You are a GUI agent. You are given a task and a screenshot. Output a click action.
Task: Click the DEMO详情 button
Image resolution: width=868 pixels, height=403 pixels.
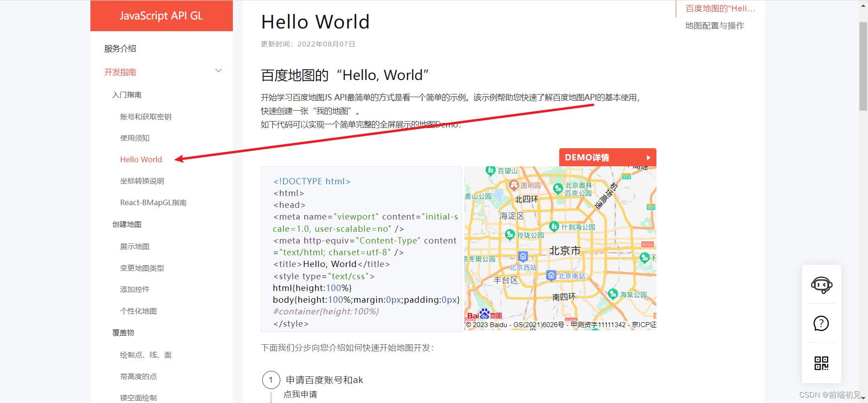tap(608, 157)
